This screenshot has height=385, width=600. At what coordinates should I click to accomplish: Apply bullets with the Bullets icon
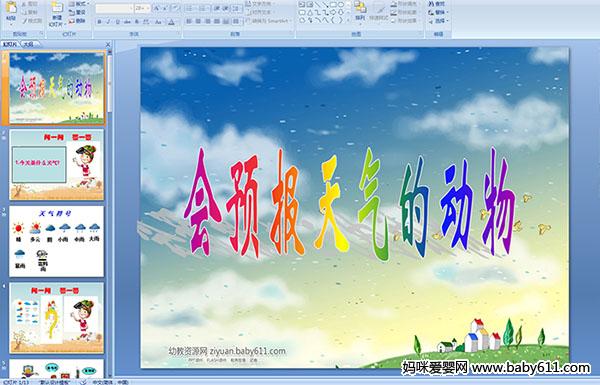tap(190, 8)
